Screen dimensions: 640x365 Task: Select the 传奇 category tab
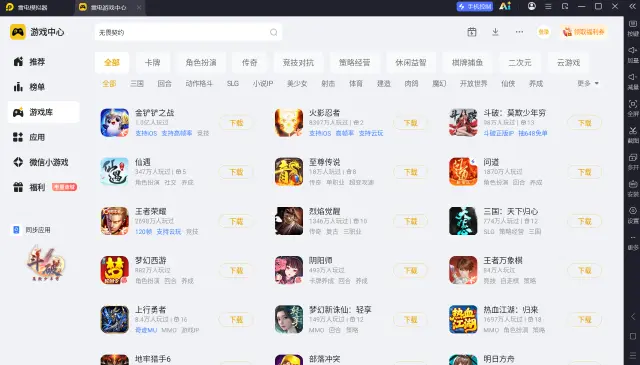(249, 62)
